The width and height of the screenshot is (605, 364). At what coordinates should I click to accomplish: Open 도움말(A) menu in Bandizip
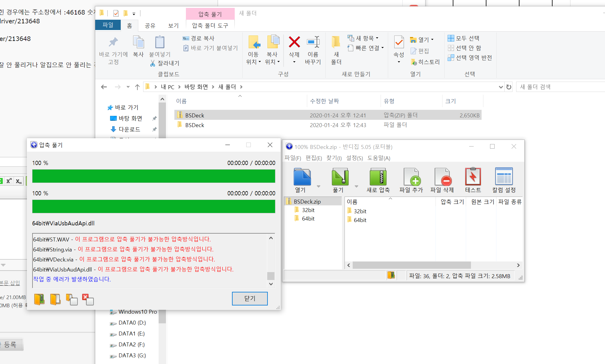(x=379, y=158)
